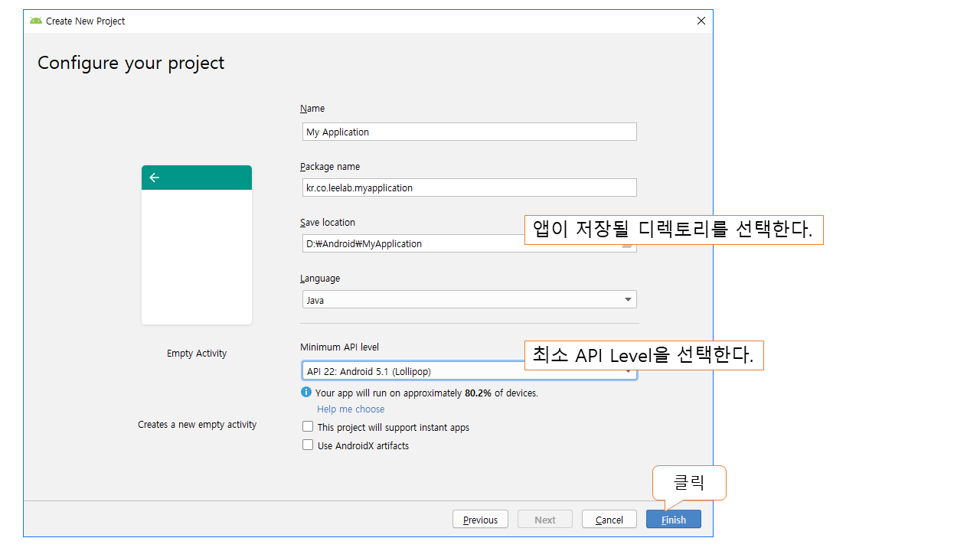Select the Empty Activity preview thumbnail

[197, 245]
